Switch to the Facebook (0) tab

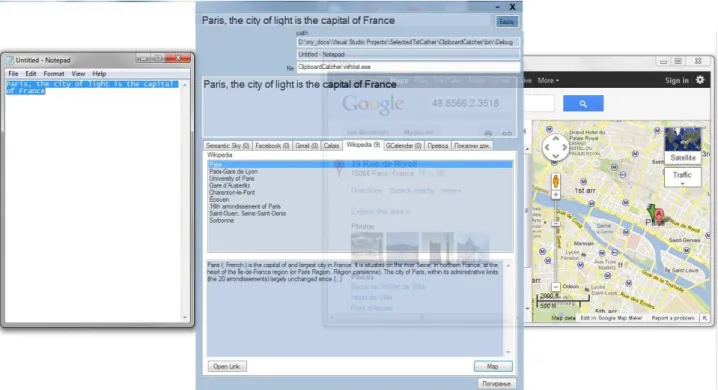click(x=272, y=146)
